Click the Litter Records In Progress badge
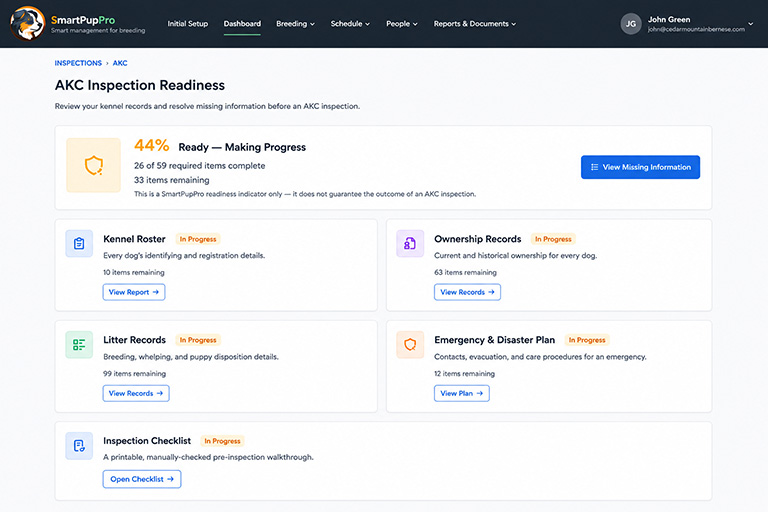This screenshot has width=768, height=512. tap(198, 340)
